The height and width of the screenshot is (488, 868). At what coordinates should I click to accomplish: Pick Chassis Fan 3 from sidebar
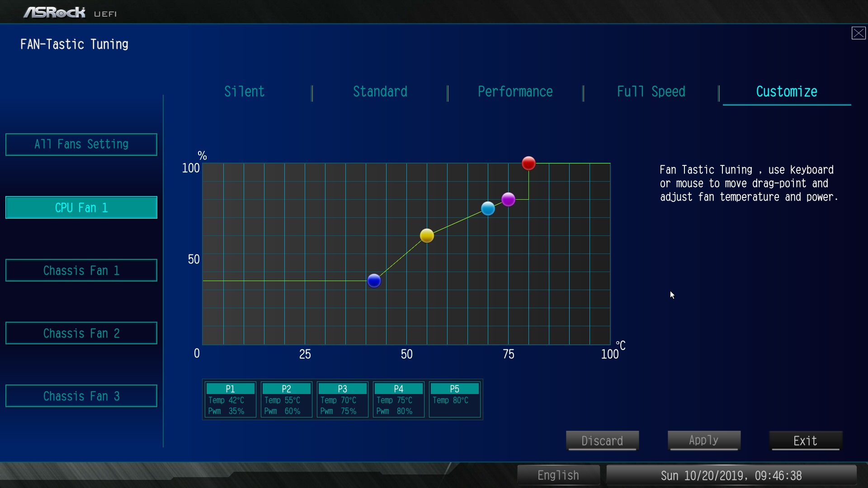81,396
